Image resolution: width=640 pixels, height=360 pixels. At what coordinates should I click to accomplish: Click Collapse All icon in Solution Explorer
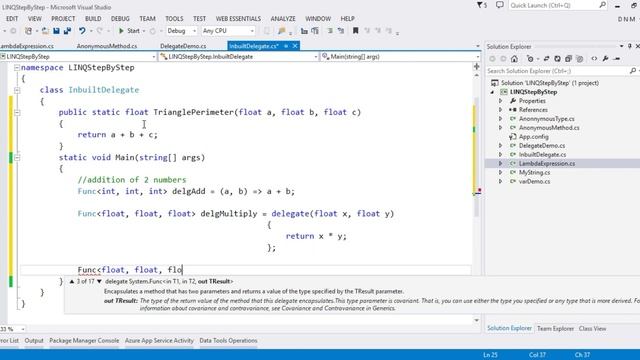pos(568,59)
